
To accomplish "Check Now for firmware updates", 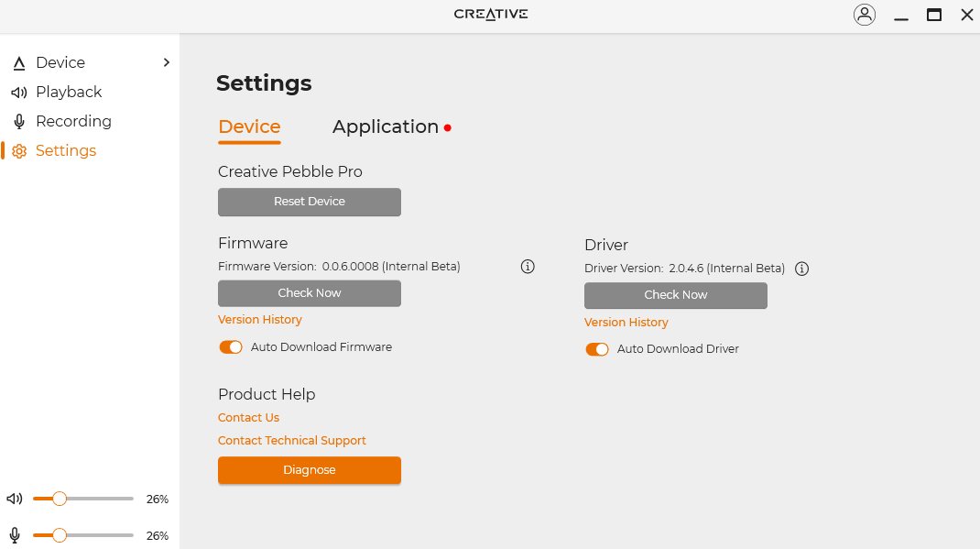I will pyautogui.click(x=310, y=293).
